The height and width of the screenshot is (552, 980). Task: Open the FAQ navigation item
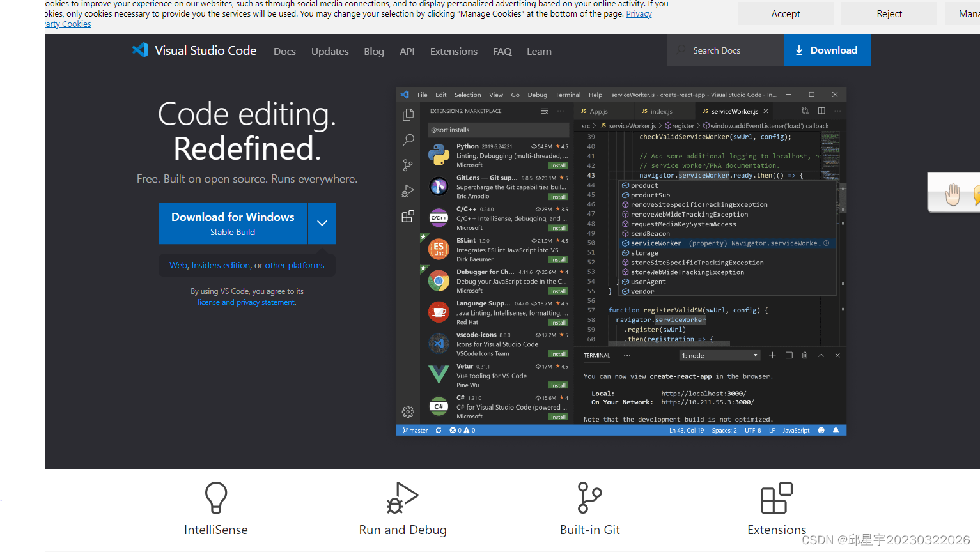[502, 52]
